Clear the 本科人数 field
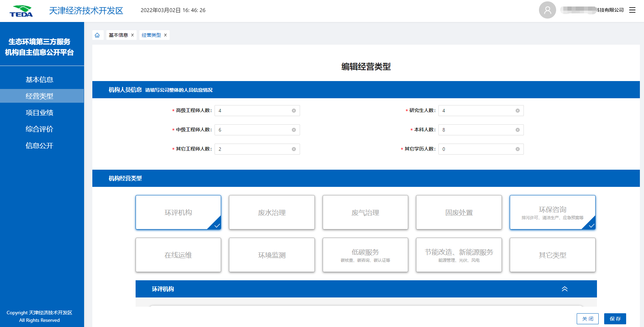This screenshot has height=327, width=644. tap(518, 130)
